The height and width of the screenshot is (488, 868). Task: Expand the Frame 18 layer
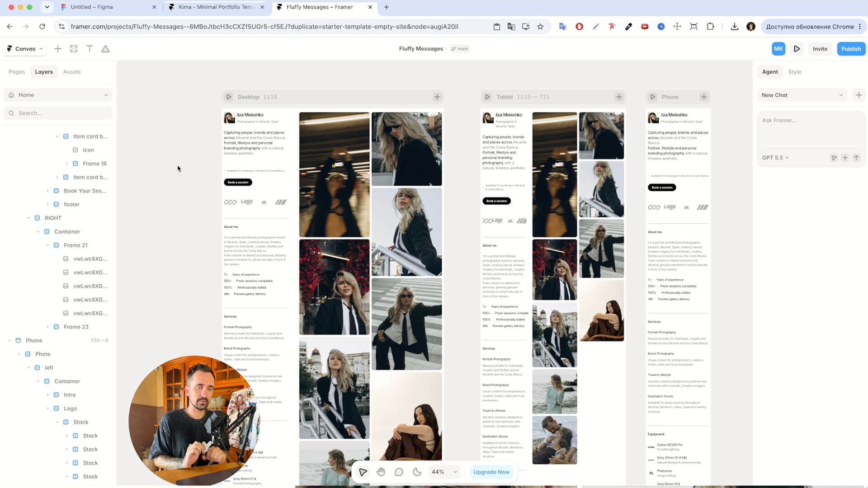click(66, 164)
